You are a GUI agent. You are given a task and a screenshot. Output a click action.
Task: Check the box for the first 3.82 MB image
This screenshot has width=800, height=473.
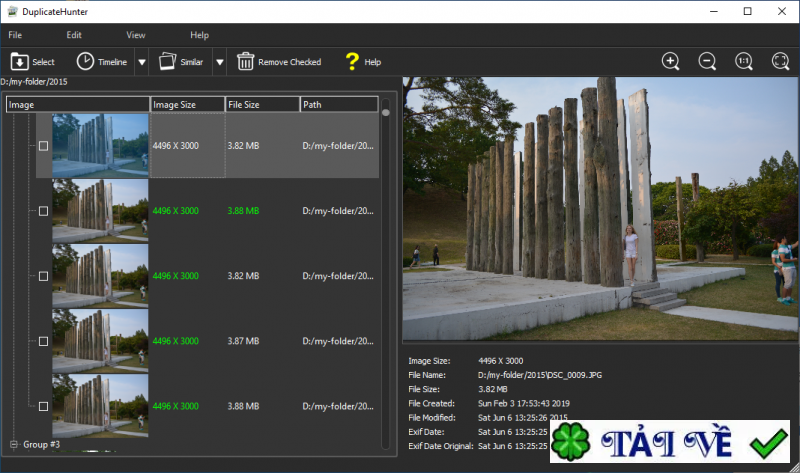(x=43, y=146)
